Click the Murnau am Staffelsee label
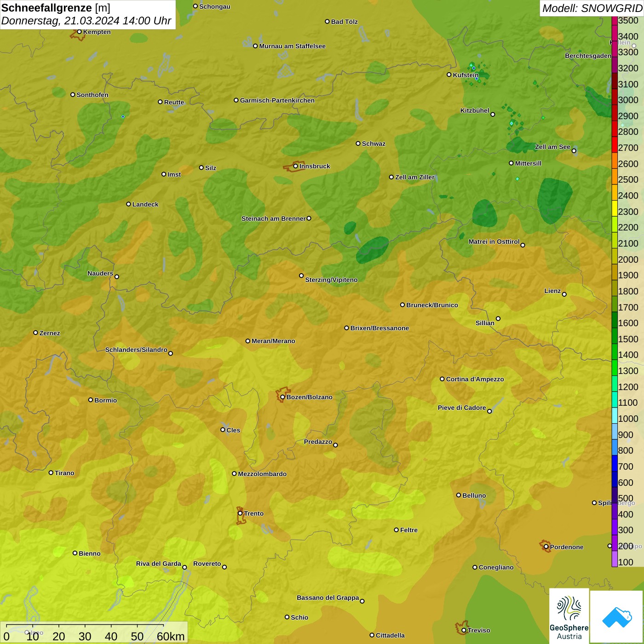The width and height of the screenshot is (644, 644). coord(292,46)
